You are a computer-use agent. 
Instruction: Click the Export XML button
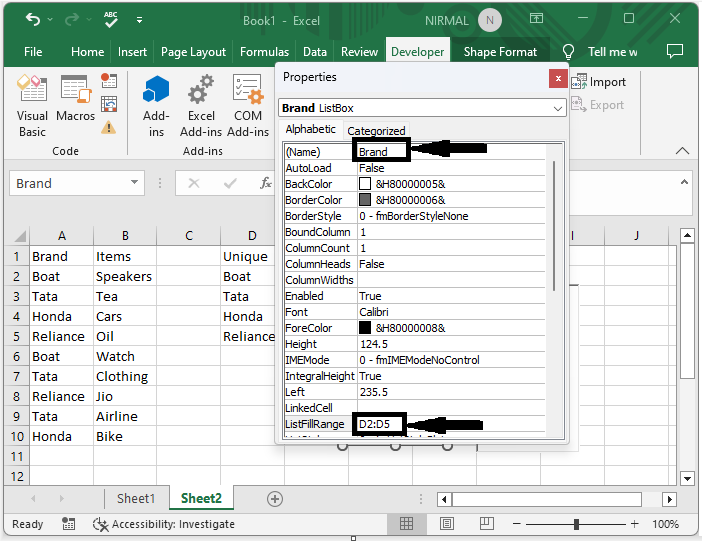point(598,105)
